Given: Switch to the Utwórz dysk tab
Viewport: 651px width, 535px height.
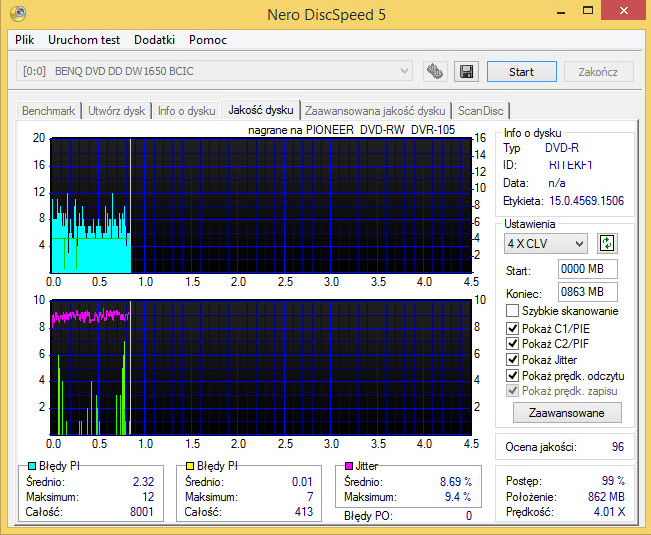Looking at the screenshot, I should [117, 111].
